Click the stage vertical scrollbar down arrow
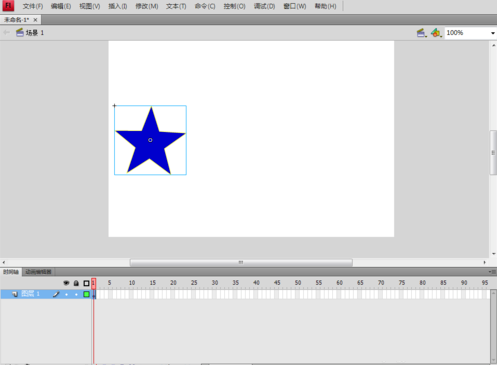Viewport: 497px width, 365px height. click(494, 254)
